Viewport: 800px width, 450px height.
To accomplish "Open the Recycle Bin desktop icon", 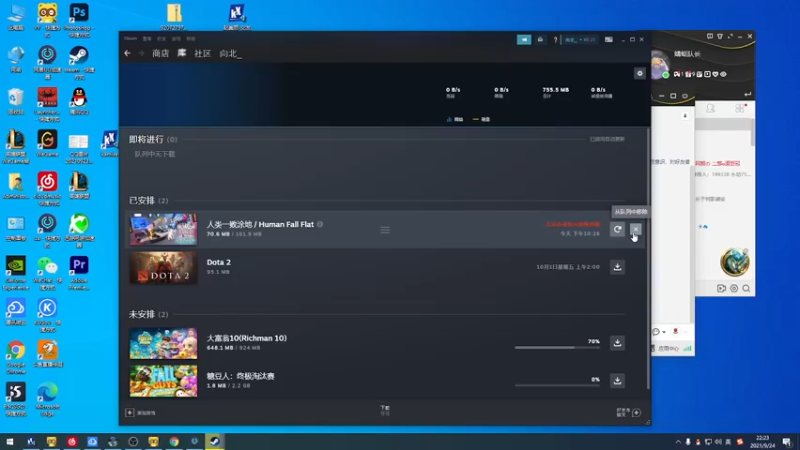I will 16,101.
